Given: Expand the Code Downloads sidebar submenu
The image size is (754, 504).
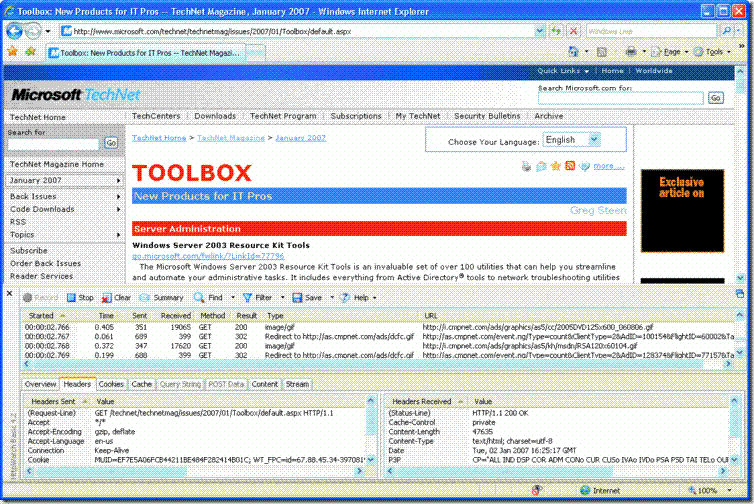Looking at the screenshot, I should (118, 209).
